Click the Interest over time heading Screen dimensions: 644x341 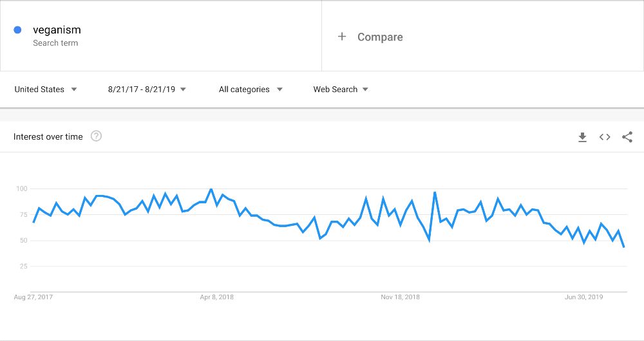coord(48,136)
